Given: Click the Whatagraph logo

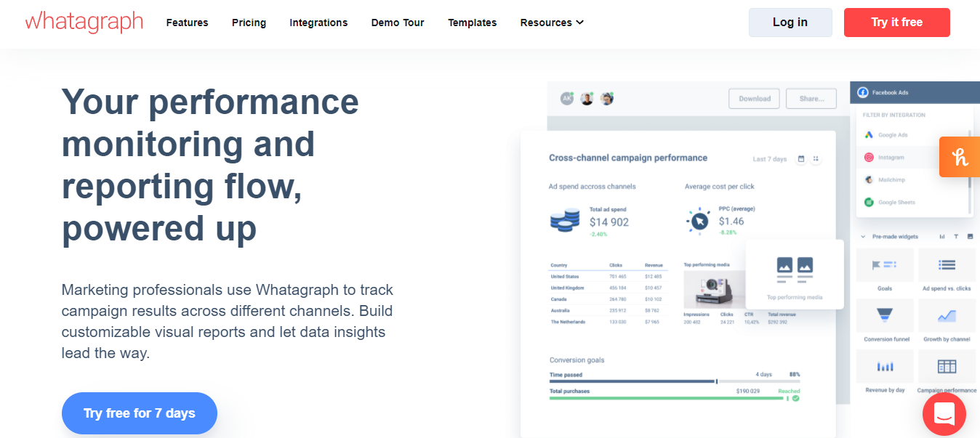Looking at the screenshot, I should (84, 23).
